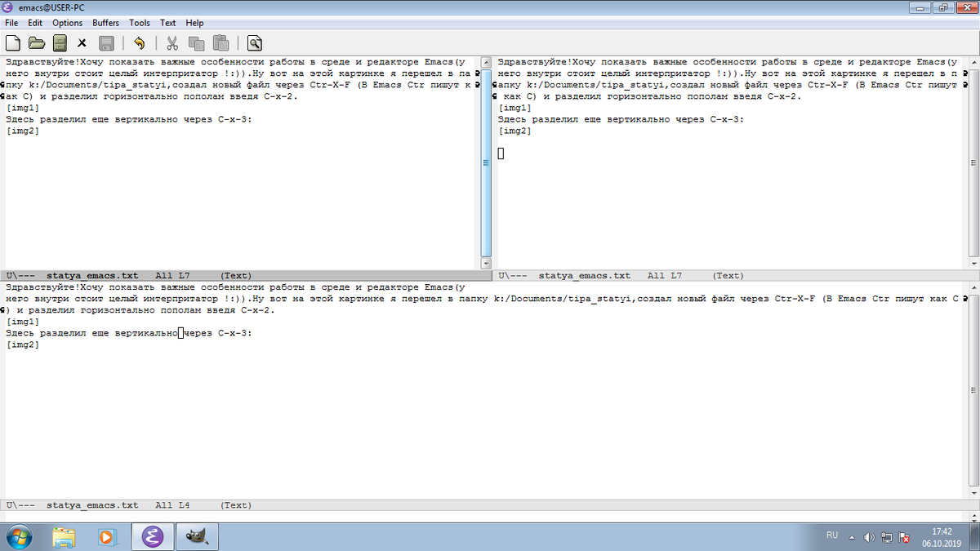
Task: Click the 'Здравствуйте!' first line in the top-left window
Action: 236,62
